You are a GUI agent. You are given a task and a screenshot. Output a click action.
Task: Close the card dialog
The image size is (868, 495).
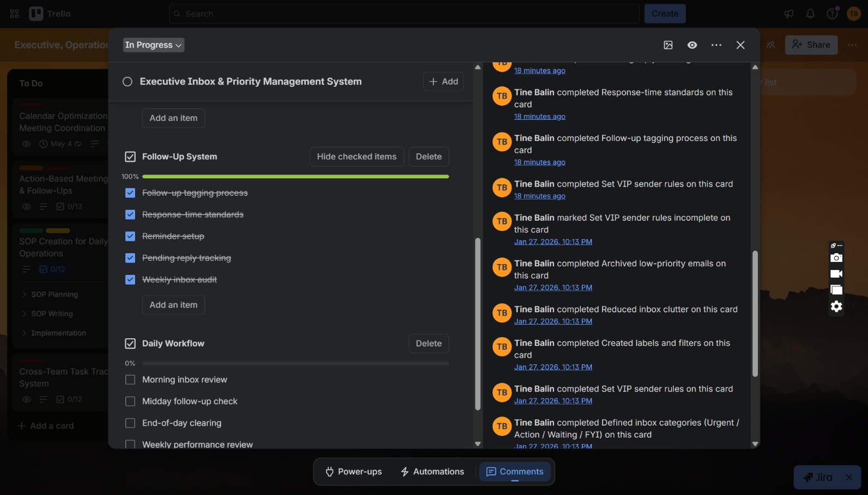click(741, 45)
